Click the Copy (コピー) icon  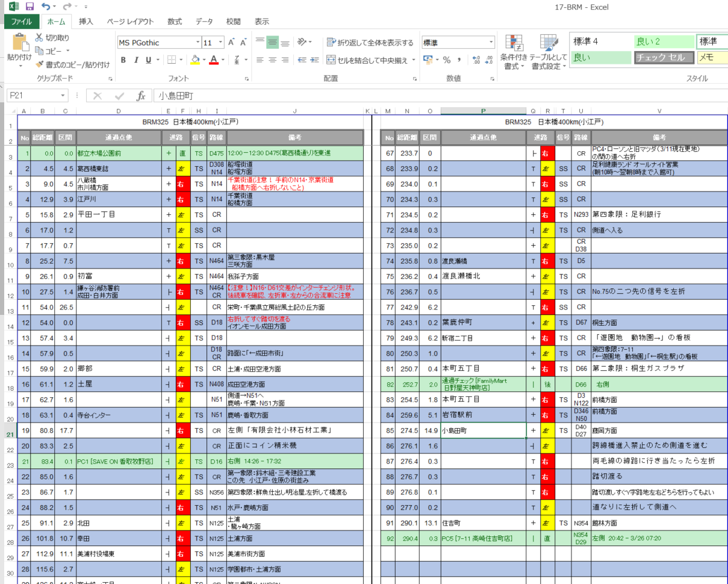(x=40, y=51)
